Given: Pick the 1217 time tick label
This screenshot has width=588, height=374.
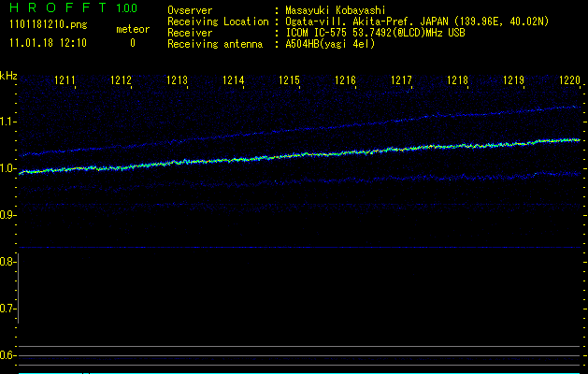Looking at the screenshot, I should (x=402, y=81).
